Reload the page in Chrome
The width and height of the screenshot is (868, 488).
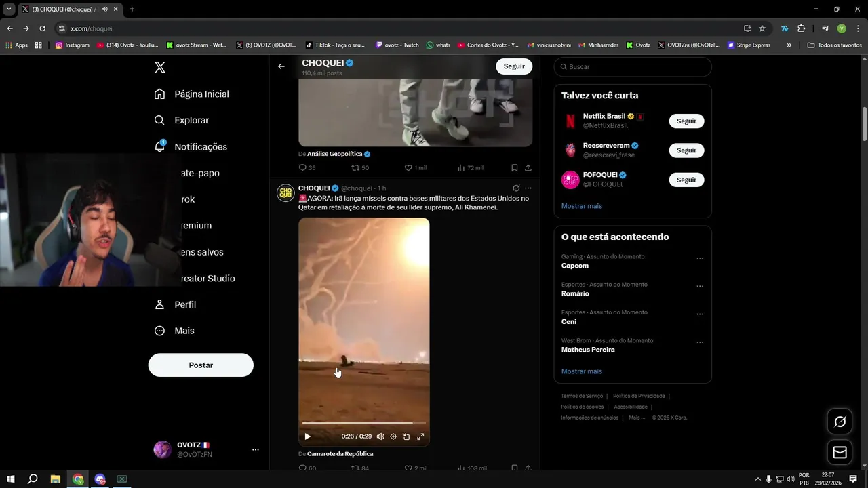tap(42, 28)
